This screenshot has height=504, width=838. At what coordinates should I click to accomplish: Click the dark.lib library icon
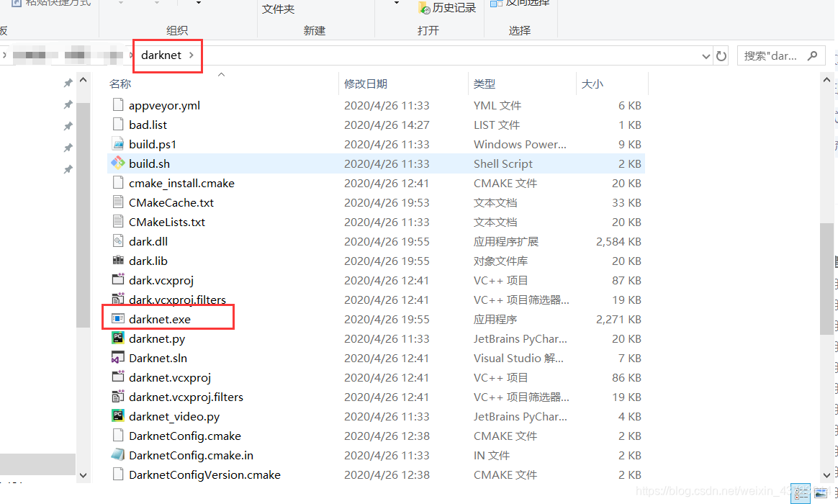pyautogui.click(x=118, y=261)
